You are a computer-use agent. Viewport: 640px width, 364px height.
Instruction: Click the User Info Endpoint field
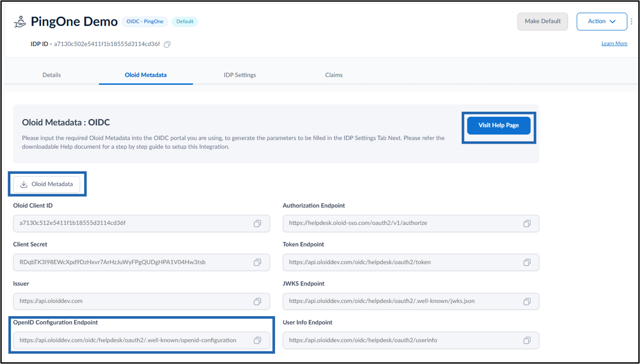pyautogui.click(x=411, y=341)
